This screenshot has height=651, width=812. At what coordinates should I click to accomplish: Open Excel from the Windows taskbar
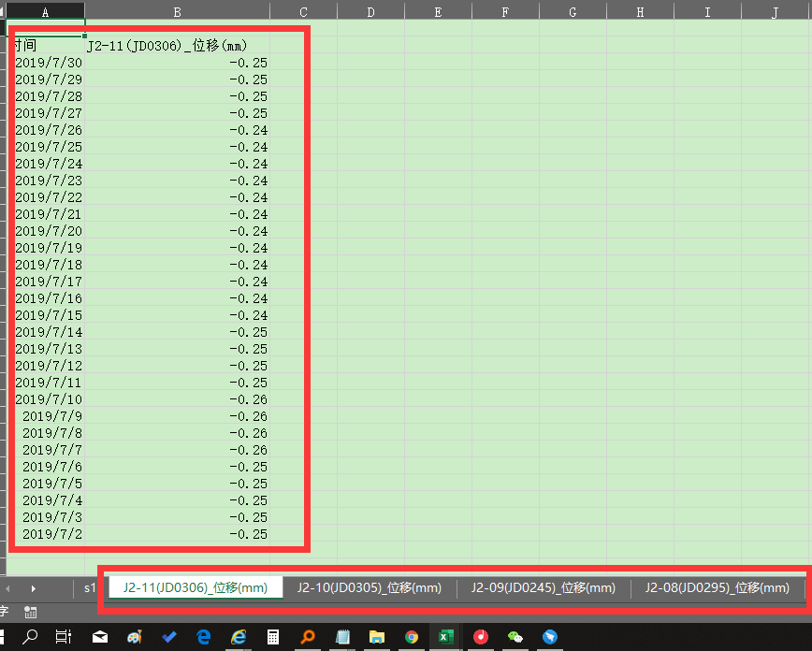tap(446, 636)
